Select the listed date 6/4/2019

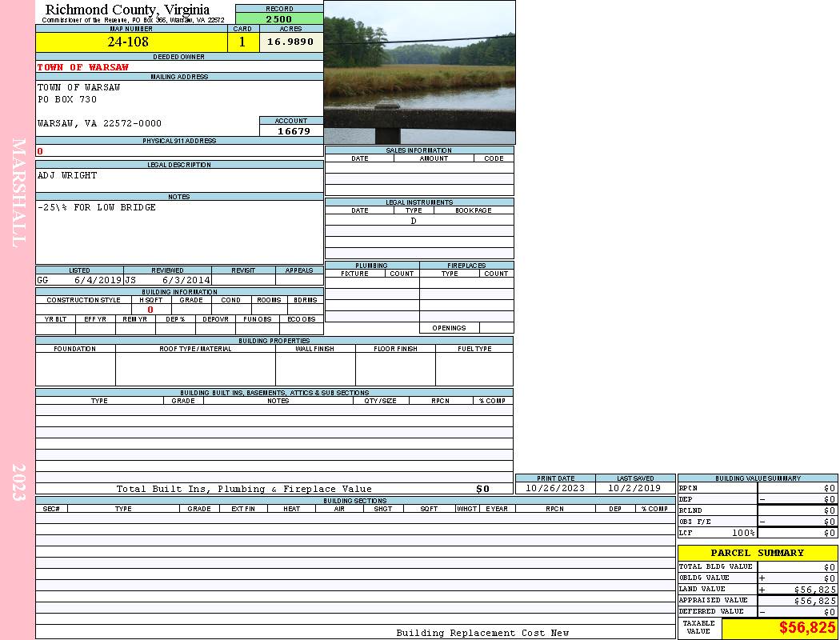(98, 281)
